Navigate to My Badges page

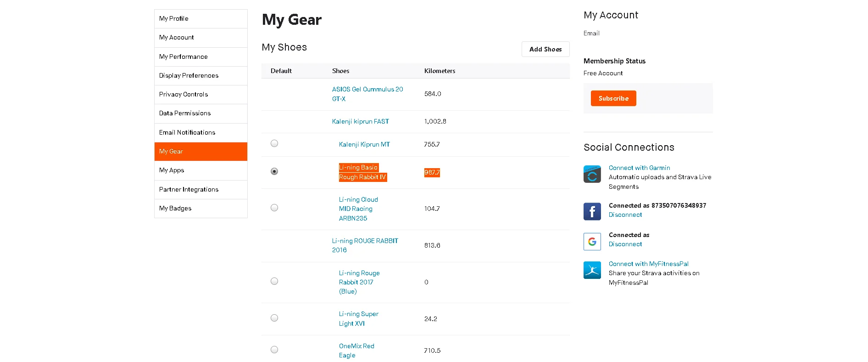[x=175, y=208]
